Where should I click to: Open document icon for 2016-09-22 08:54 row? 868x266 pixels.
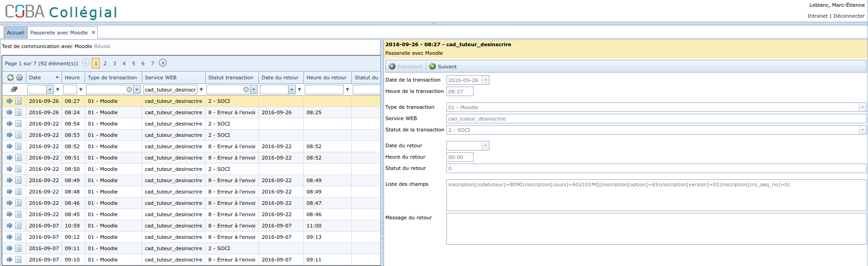tap(19, 124)
